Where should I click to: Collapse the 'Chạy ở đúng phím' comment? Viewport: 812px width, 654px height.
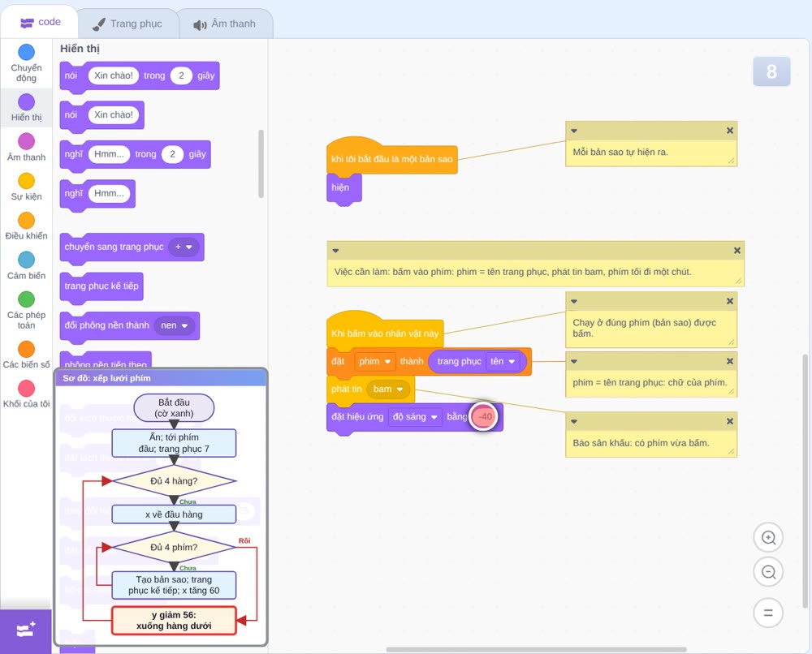point(574,302)
